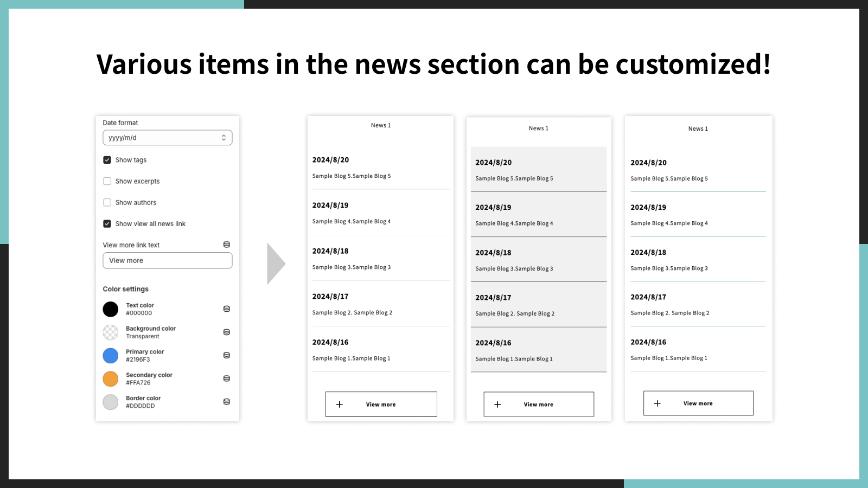Click the Date format stepper arrows
868x488 pixels.
[224, 137]
